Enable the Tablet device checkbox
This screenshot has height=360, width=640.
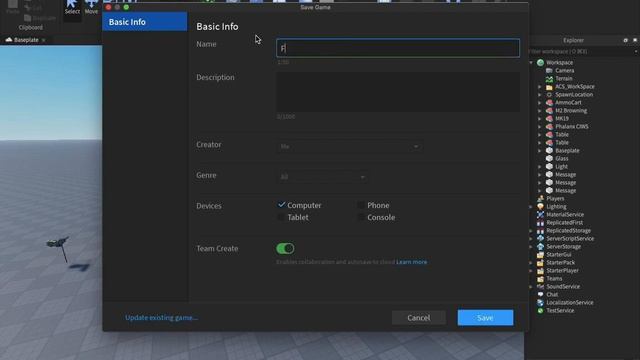[281, 217]
